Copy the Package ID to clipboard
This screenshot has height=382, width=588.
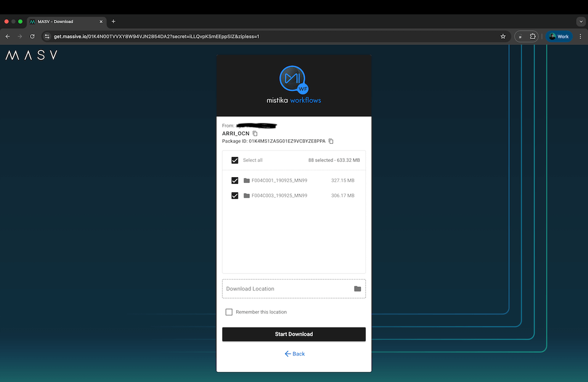331,141
